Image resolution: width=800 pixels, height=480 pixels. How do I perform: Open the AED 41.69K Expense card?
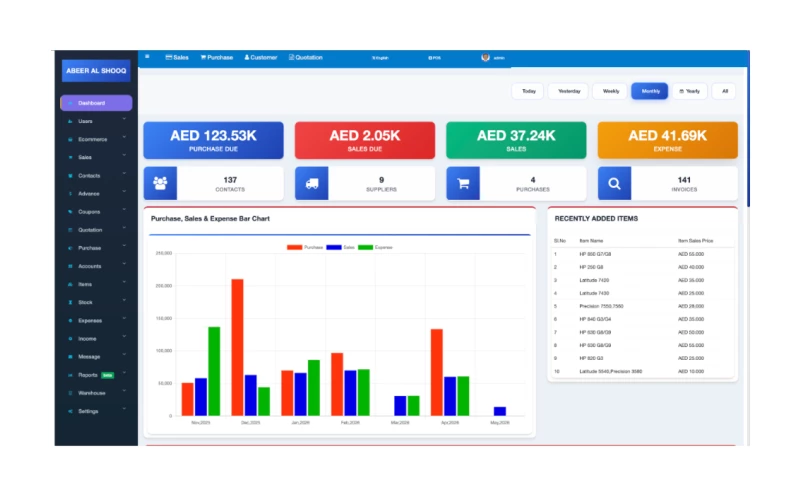(x=667, y=140)
